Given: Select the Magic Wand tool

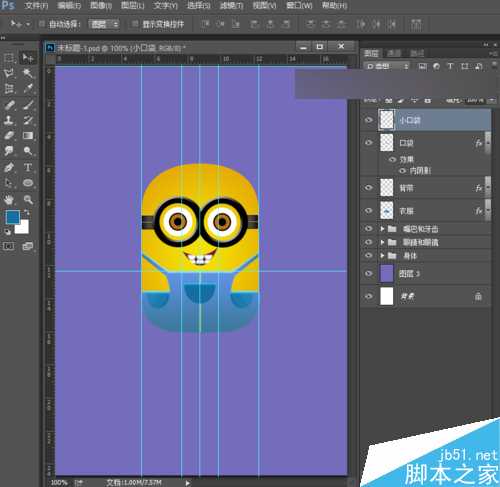Looking at the screenshot, I should point(28,73).
